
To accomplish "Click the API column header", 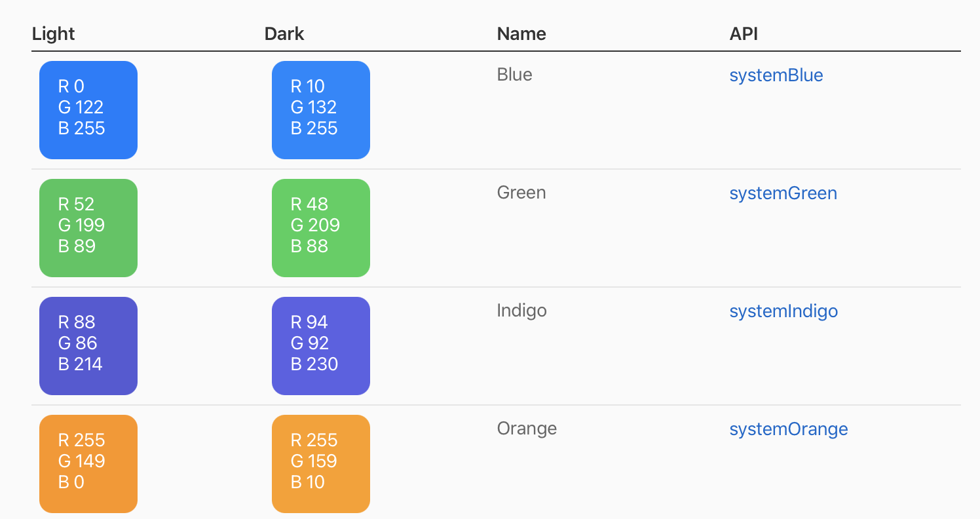I will tap(744, 33).
